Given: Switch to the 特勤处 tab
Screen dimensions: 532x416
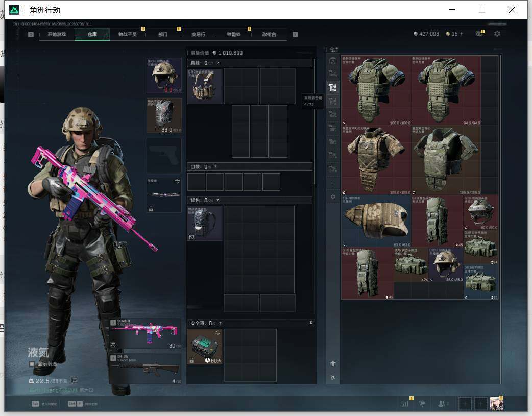Looking at the screenshot, I should click(233, 34).
